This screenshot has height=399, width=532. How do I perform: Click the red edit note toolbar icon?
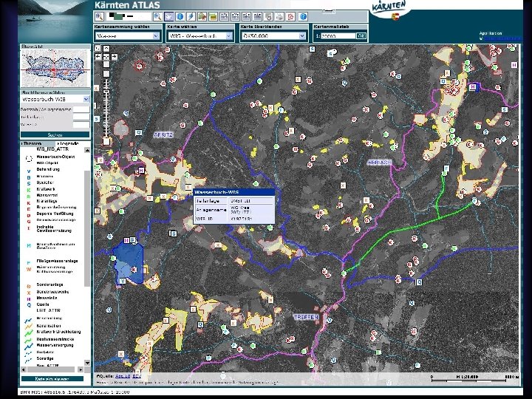pyautogui.click(x=291, y=16)
